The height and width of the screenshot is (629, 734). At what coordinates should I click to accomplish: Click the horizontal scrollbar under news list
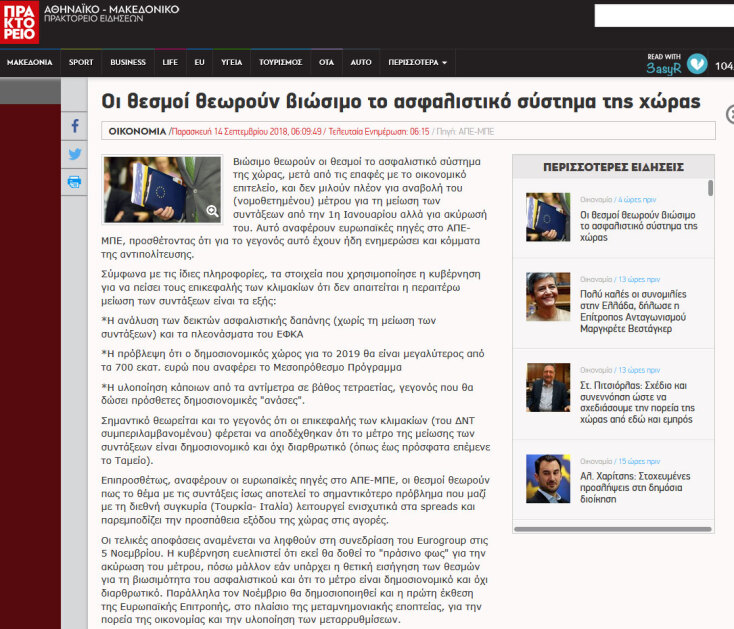(x=613, y=527)
